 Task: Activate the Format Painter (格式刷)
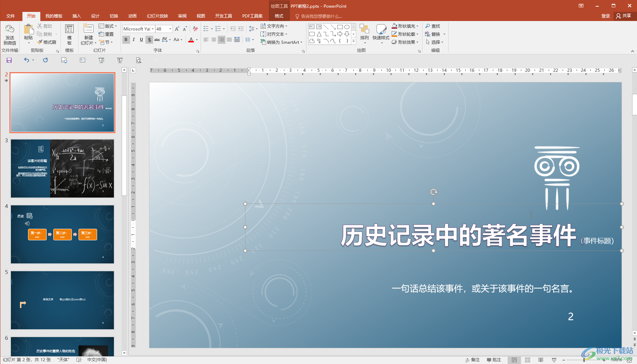(47, 42)
